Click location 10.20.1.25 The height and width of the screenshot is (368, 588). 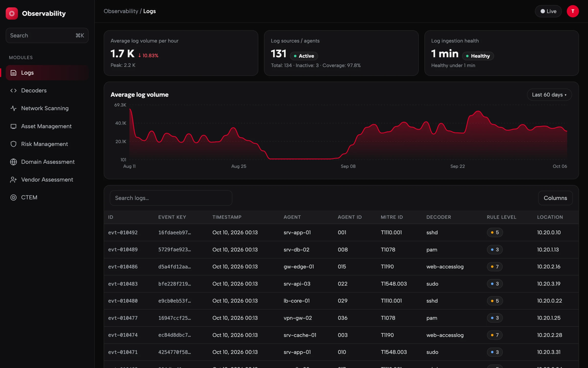tap(549, 318)
